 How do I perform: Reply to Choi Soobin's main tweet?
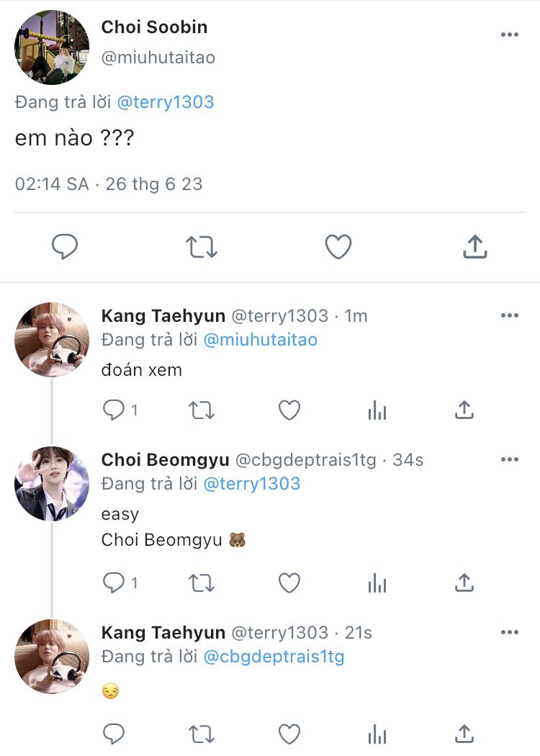[x=65, y=247]
